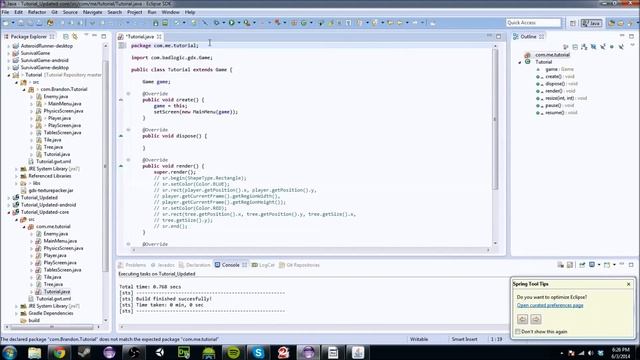Click the editor vertical scrollbar
The width and height of the screenshot is (640, 360).
pyautogui.click(x=495, y=119)
